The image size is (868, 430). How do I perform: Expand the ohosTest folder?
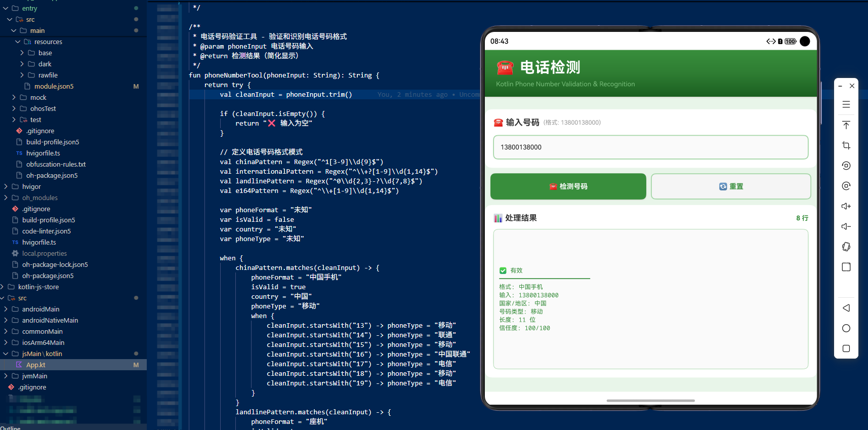tap(14, 108)
